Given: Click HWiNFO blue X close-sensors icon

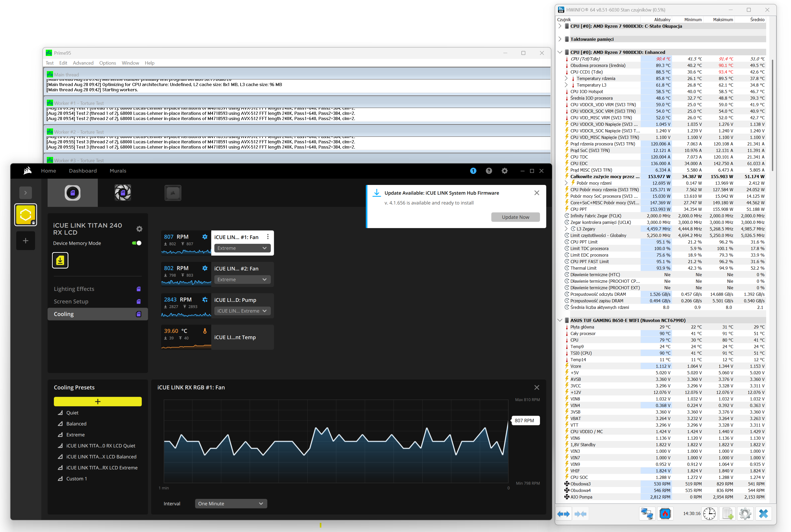Looking at the screenshot, I should tap(764, 514).
